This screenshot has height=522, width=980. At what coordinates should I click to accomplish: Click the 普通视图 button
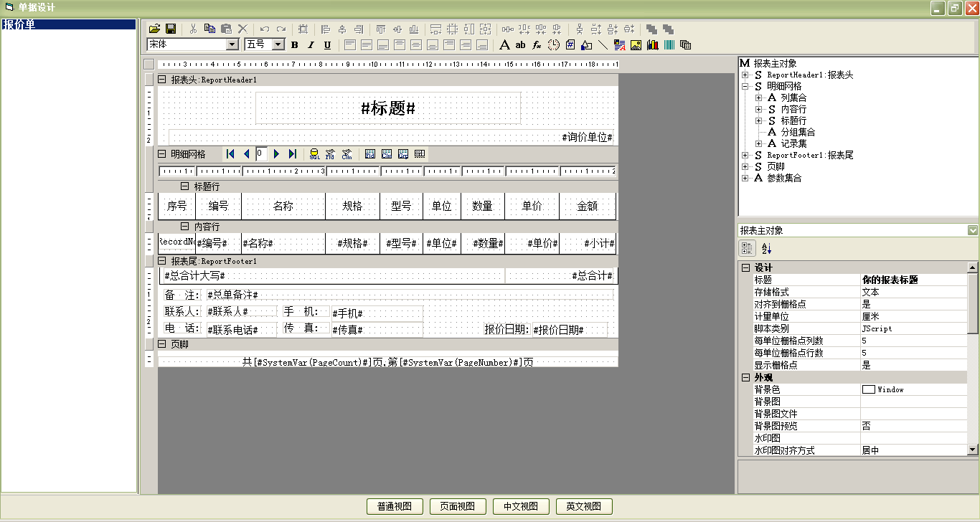tap(395, 506)
